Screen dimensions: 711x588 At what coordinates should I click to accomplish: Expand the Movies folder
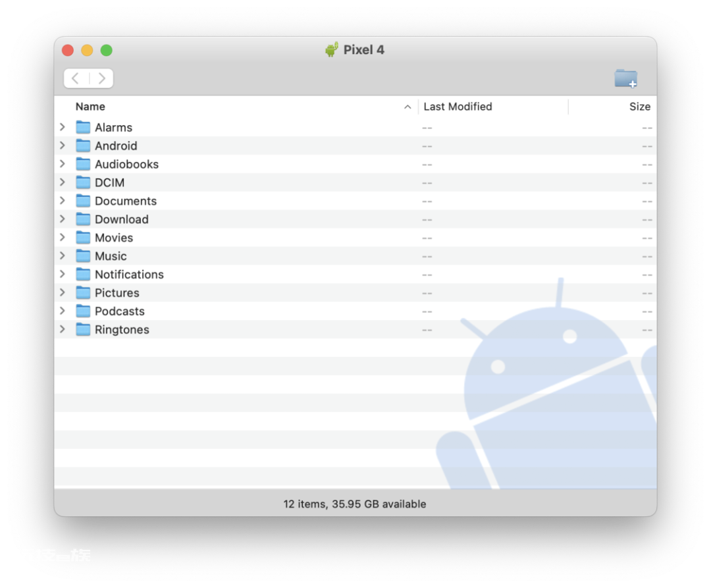point(63,237)
